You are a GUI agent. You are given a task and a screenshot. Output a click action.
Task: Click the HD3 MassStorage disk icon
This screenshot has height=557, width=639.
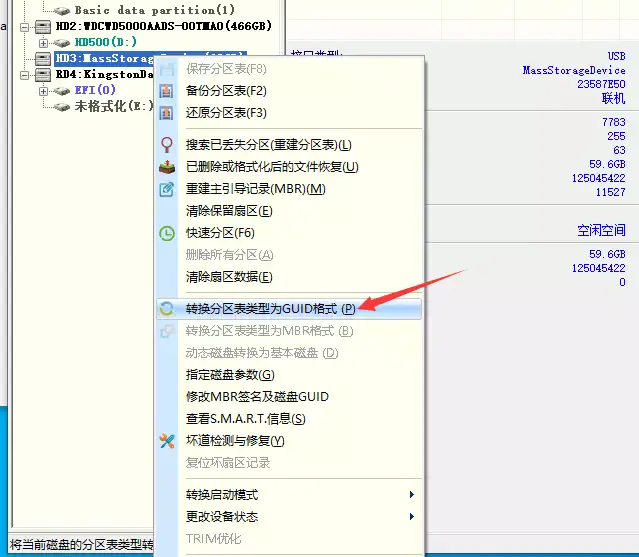pos(43,59)
